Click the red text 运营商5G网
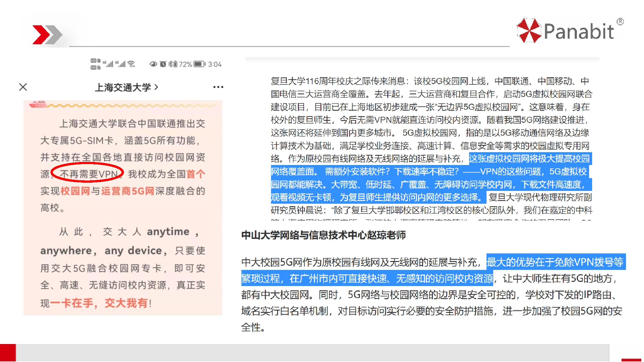 coord(128,191)
